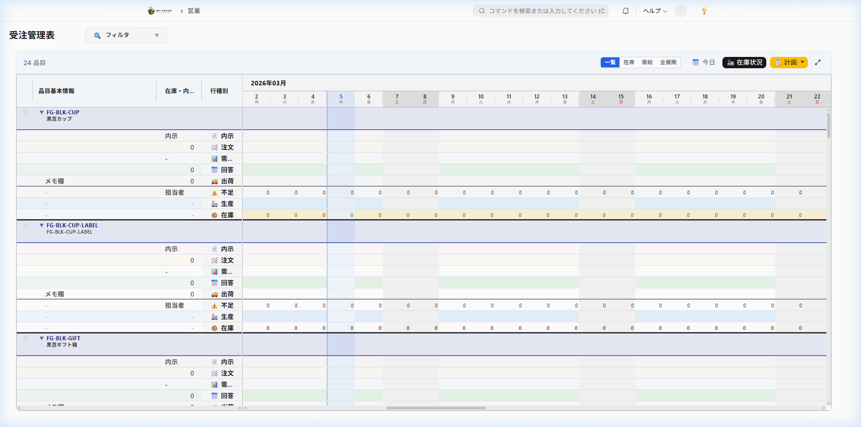Star the FG-BLK-CUP item as favorite

tap(26, 113)
